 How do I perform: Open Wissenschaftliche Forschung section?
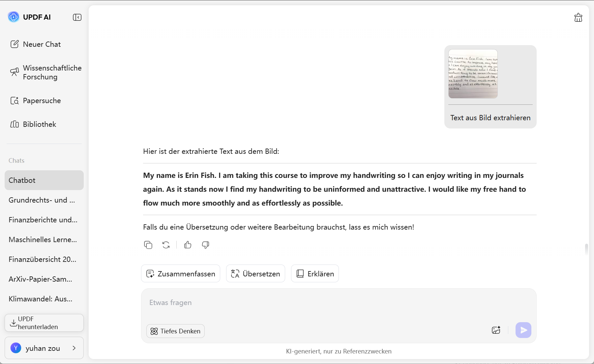(x=46, y=72)
